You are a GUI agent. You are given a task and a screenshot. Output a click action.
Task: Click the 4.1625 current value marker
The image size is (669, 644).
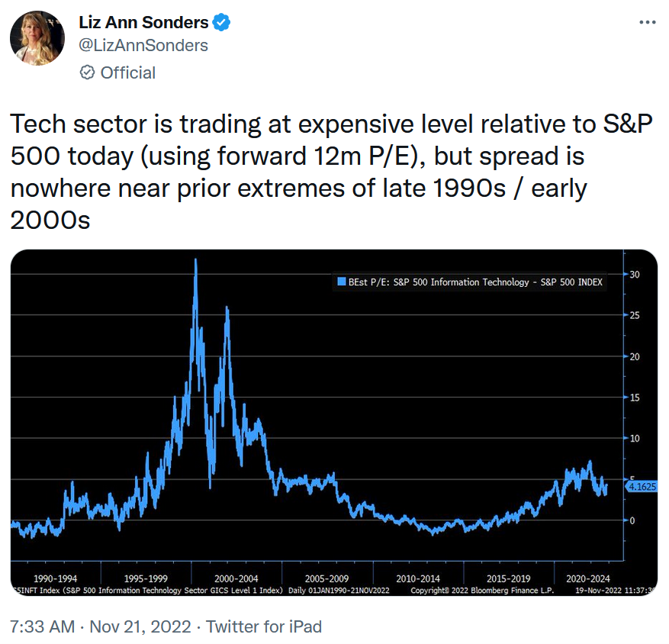pyautogui.click(x=641, y=485)
